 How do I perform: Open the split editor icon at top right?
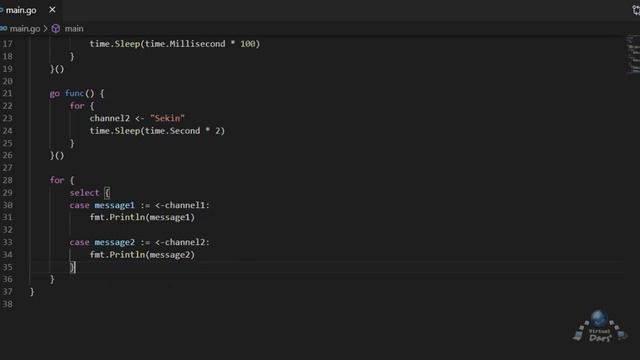[636, 10]
